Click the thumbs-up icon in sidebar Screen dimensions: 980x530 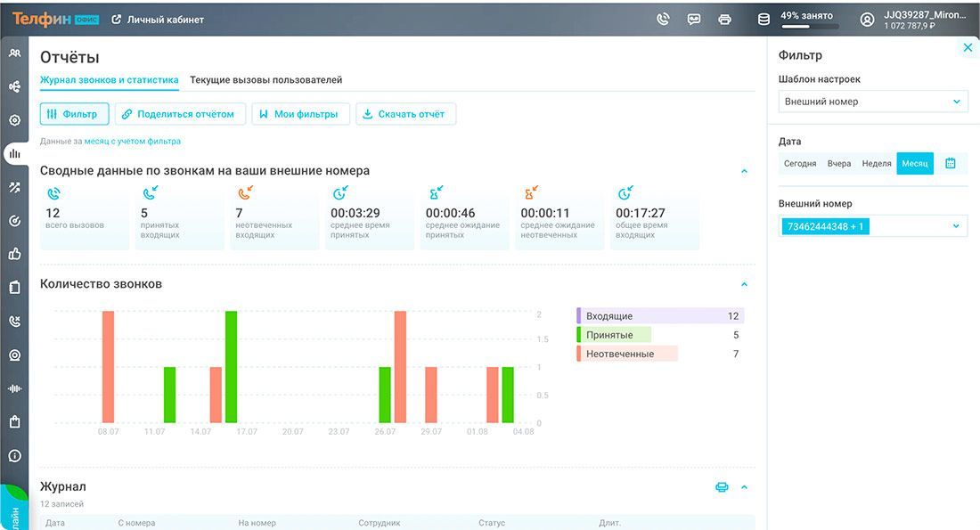point(14,254)
